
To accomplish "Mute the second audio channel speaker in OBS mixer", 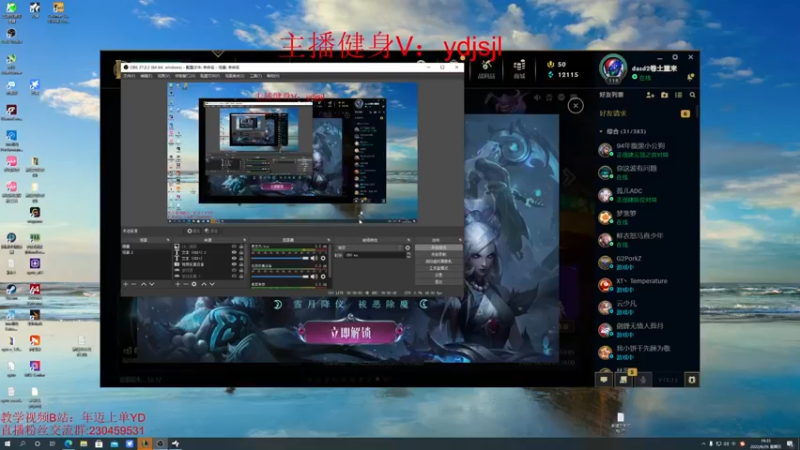I will [314, 277].
